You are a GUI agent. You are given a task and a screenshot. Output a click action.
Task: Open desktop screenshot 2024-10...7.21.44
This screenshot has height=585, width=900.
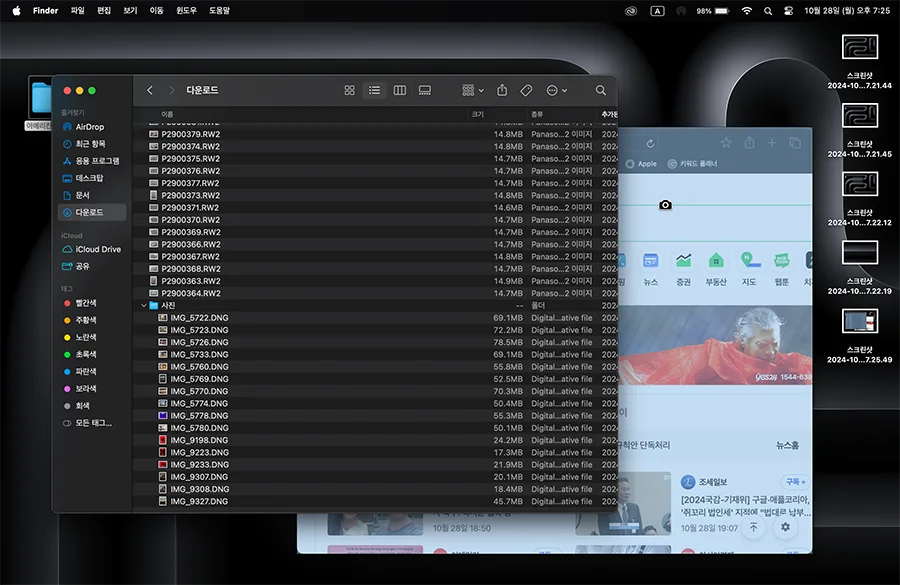click(x=859, y=62)
